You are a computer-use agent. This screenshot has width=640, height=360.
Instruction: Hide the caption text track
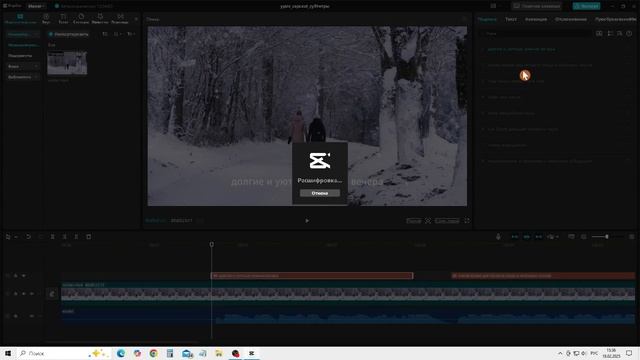24,276
